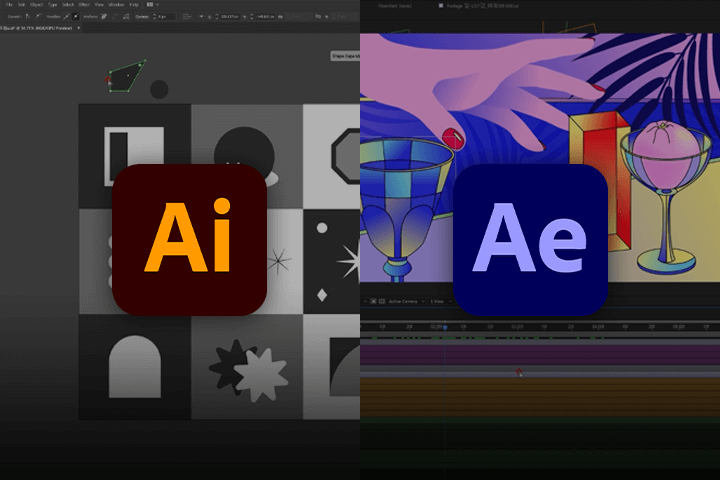Open the Active Camera dropdown in After Effects

(406, 301)
